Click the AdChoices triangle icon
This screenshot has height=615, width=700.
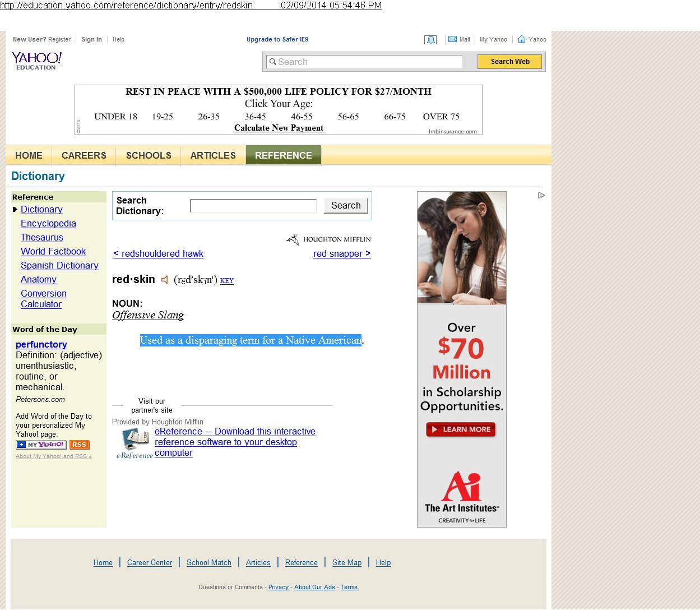[541, 196]
